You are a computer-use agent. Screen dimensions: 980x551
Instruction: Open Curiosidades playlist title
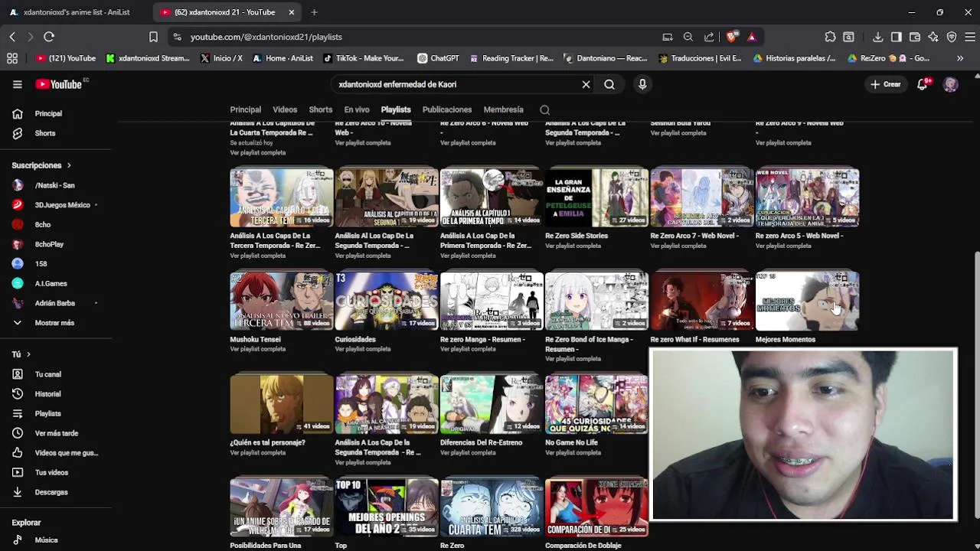[x=355, y=339]
